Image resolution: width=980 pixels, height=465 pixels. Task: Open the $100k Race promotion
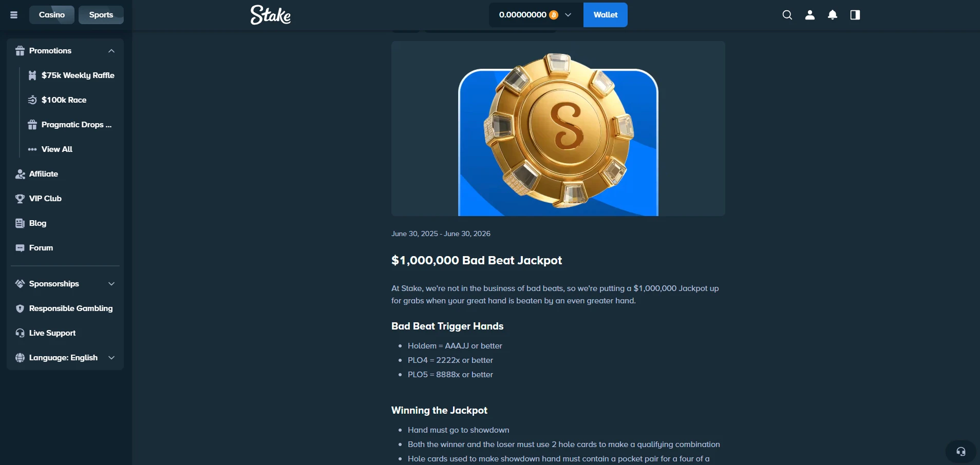tap(71, 100)
